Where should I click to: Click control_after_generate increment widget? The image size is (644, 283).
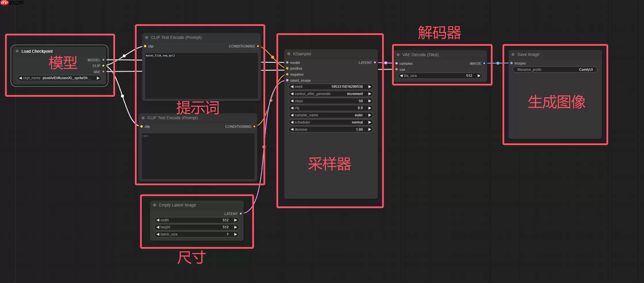point(331,94)
